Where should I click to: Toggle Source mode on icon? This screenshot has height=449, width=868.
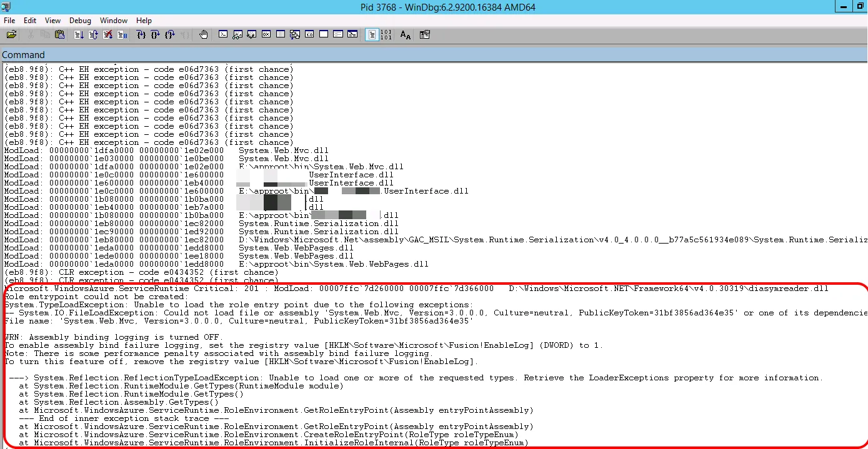tap(372, 35)
